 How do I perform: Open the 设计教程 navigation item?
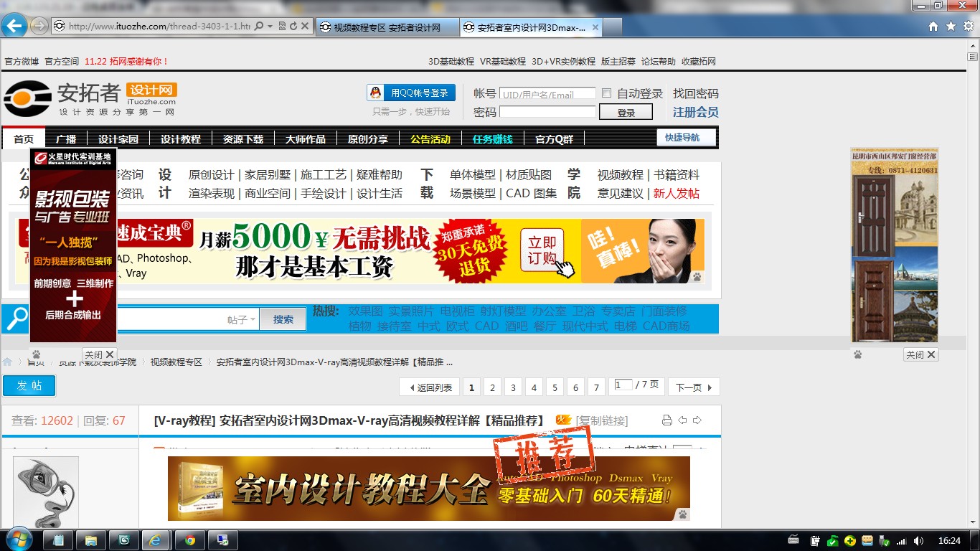[181, 139]
